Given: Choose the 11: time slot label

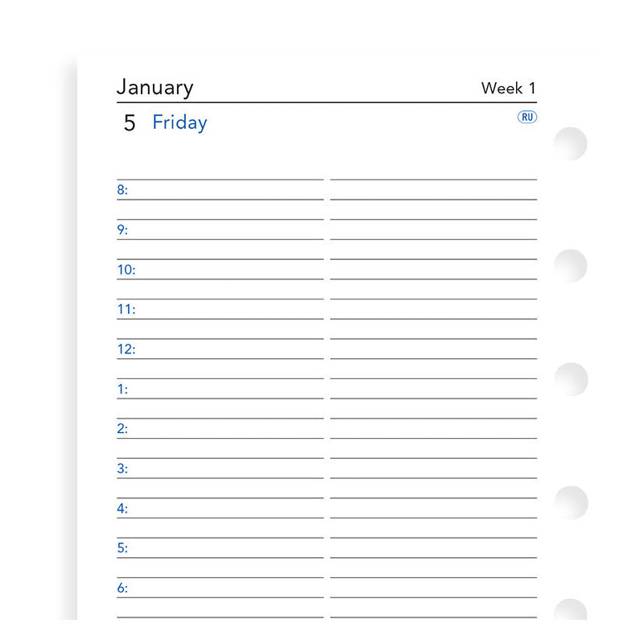Looking at the screenshot, I should pyautogui.click(x=126, y=310).
